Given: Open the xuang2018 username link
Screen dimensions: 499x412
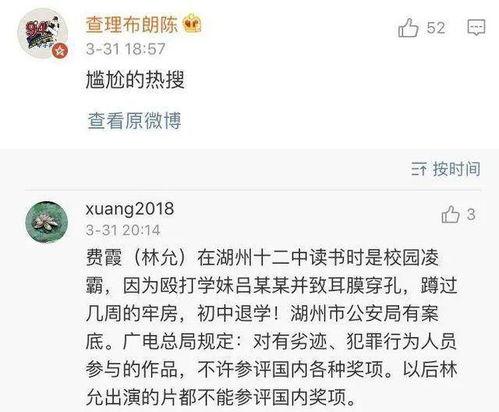Looking at the screenshot, I should [130, 209].
